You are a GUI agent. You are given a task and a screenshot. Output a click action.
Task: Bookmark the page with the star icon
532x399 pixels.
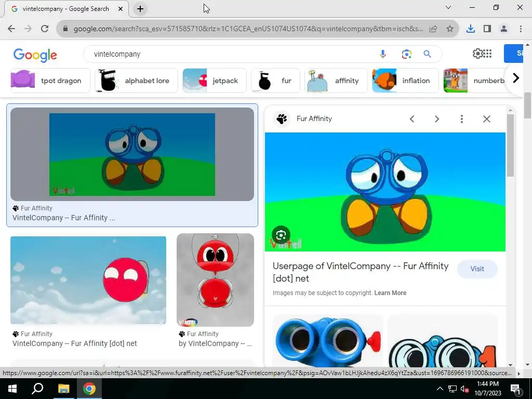450,29
